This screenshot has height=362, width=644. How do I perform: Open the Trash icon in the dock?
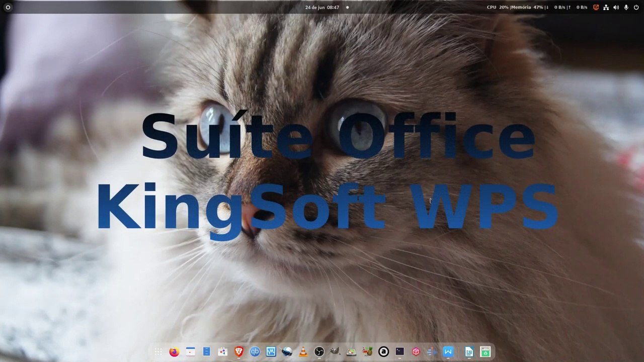pyautogui.click(x=485, y=352)
